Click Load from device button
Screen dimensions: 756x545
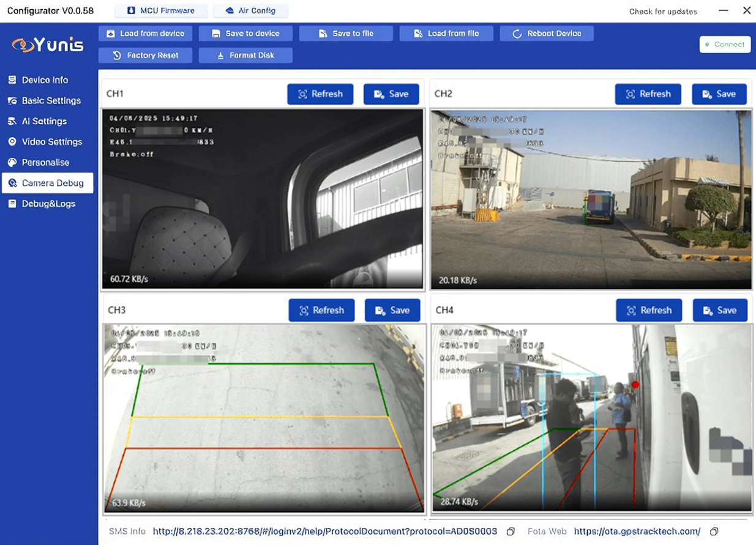click(x=145, y=34)
